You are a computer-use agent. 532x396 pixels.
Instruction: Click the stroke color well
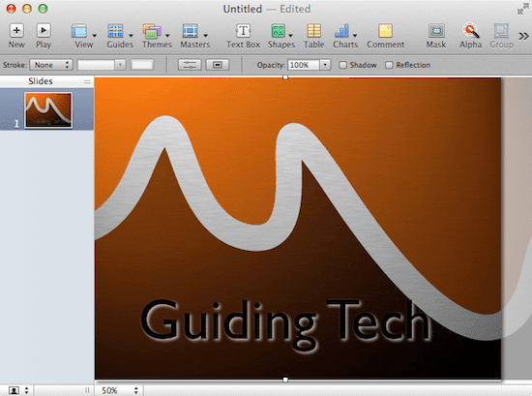[x=142, y=65]
